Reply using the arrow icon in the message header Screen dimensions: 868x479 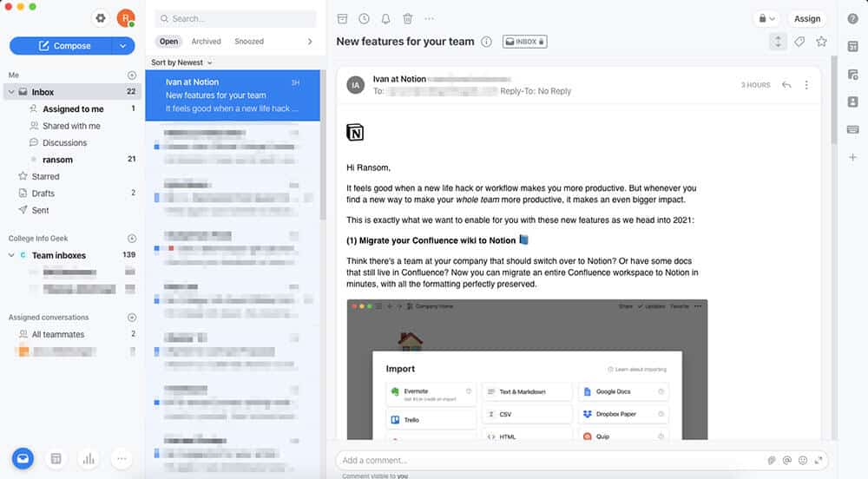tap(786, 85)
